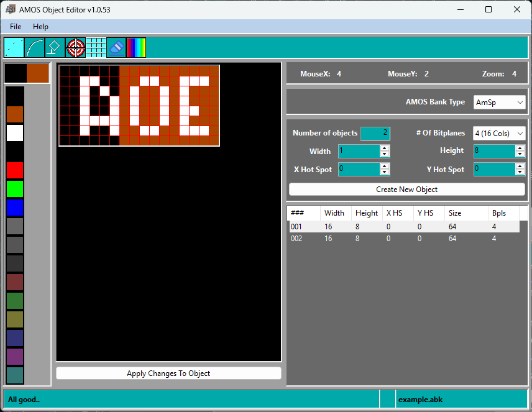
Task: Click the Number of objects field
Action: [x=375, y=133]
